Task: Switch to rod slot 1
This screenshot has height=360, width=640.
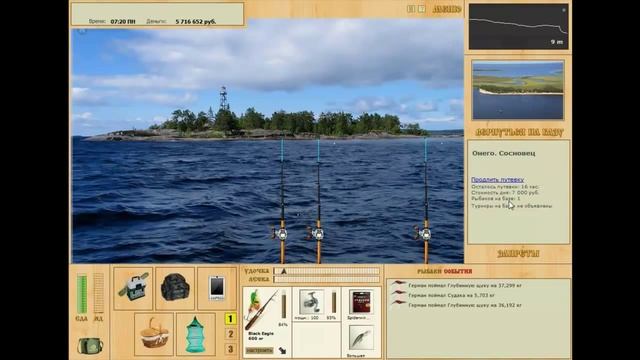Action: [x=230, y=318]
